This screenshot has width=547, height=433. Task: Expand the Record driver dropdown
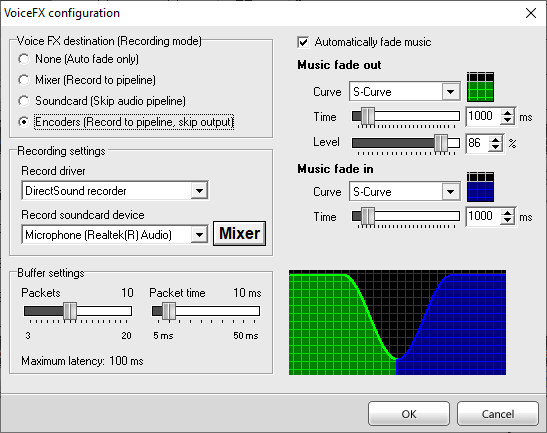[199, 191]
